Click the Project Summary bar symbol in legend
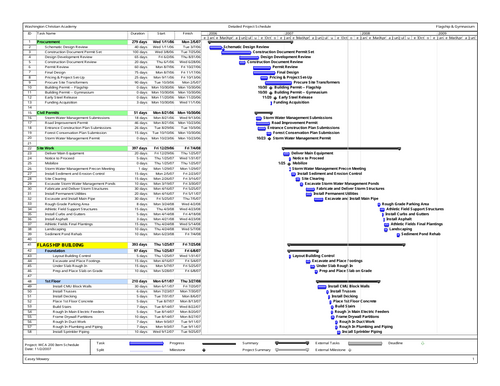Screen dimensions: 500x386 (x=292, y=350)
